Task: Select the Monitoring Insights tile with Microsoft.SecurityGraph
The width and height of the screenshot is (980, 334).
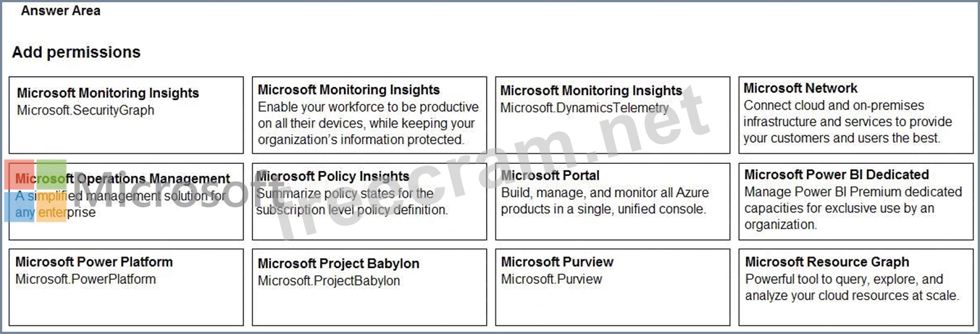Action: tap(126, 114)
